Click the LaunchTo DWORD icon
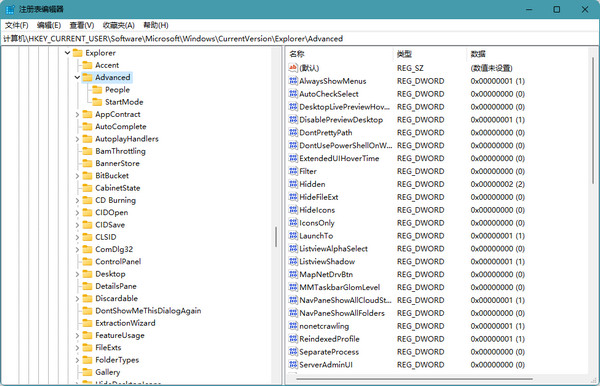600x386 pixels. tap(293, 236)
